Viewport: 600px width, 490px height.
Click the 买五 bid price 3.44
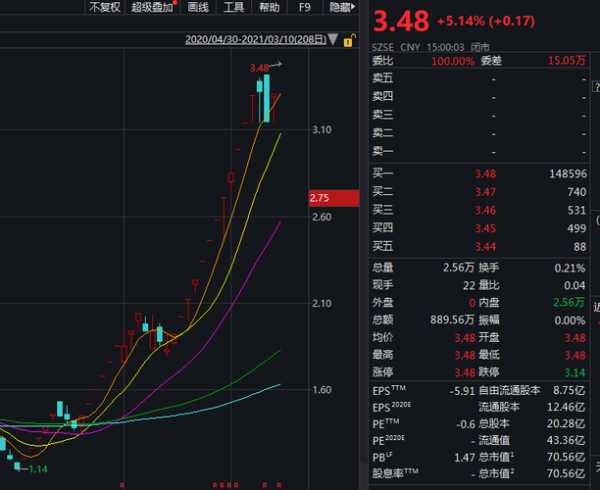coord(485,247)
